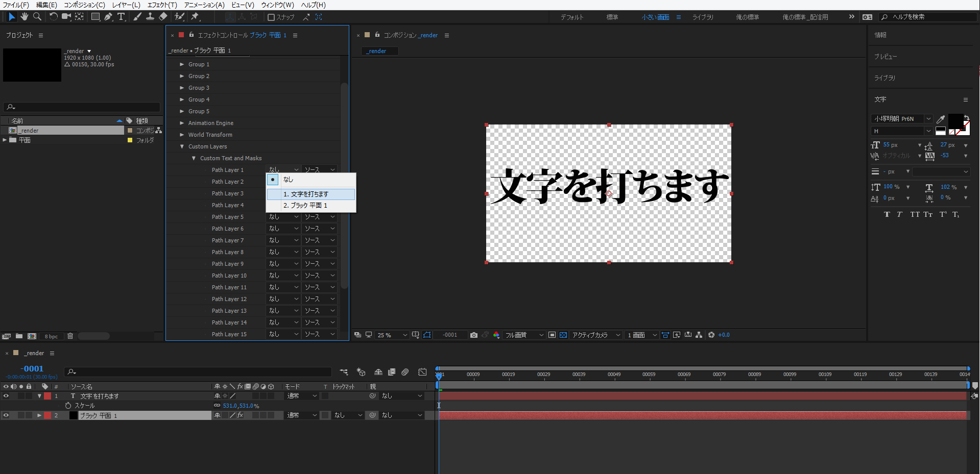This screenshot has height=474, width=980.
Task: Choose 1. 文字を打ちます from the layer popup
Action: tap(310, 194)
